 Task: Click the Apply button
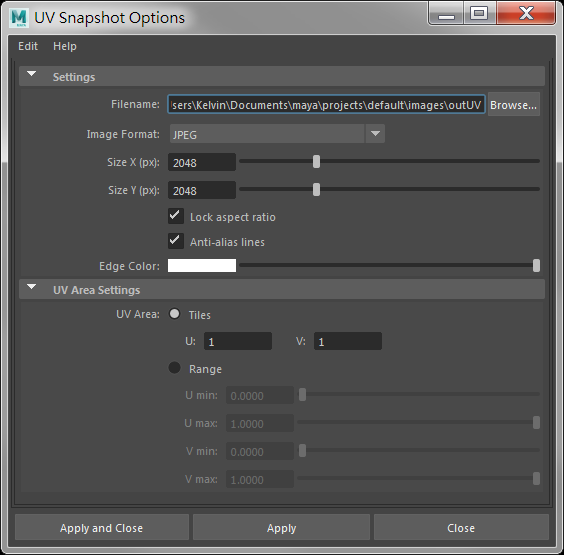[x=281, y=527]
